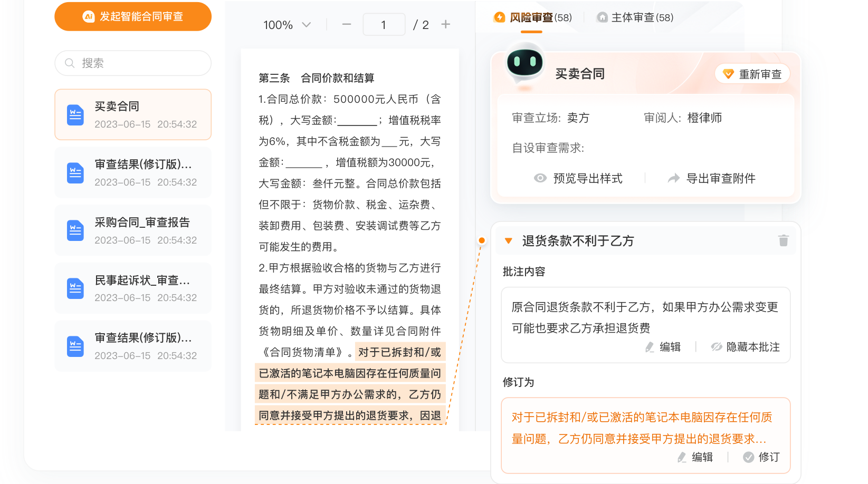The image size is (868, 484).
Task: Switch to 主体审查(58) tab
Action: (x=635, y=17)
